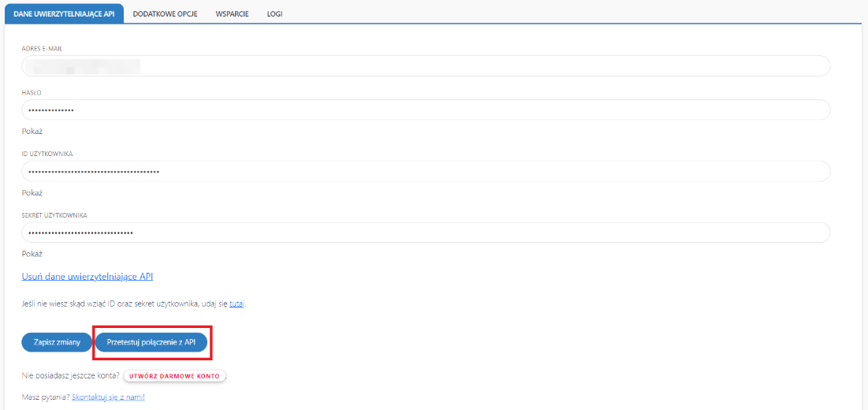
Task: Click the ADRES E-MAIL field label
Action: tap(42, 49)
